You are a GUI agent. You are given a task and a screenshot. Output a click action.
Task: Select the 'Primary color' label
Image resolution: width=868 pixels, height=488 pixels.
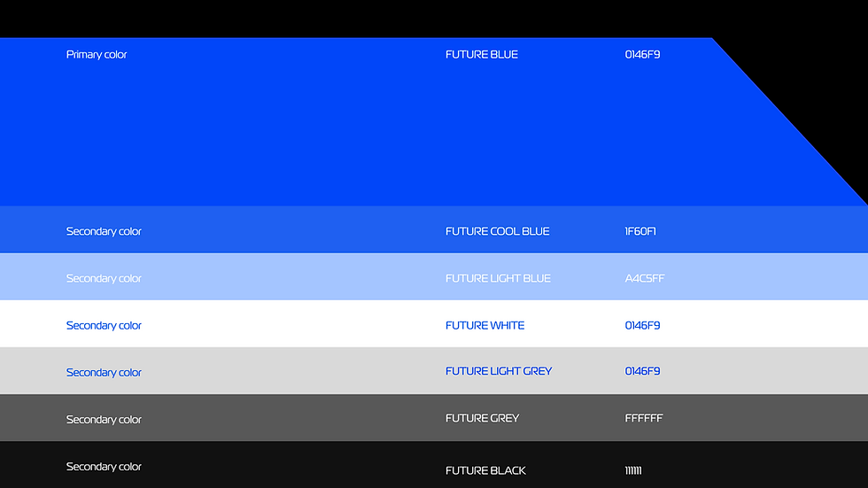(x=97, y=55)
